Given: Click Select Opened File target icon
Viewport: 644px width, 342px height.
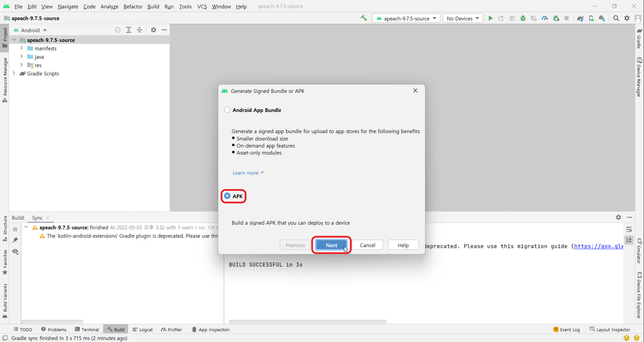Looking at the screenshot, I should (x=117, y=30).
